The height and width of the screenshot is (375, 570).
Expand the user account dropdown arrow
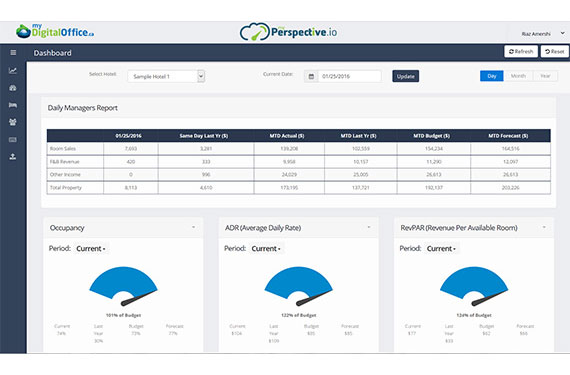pos(562,33)
